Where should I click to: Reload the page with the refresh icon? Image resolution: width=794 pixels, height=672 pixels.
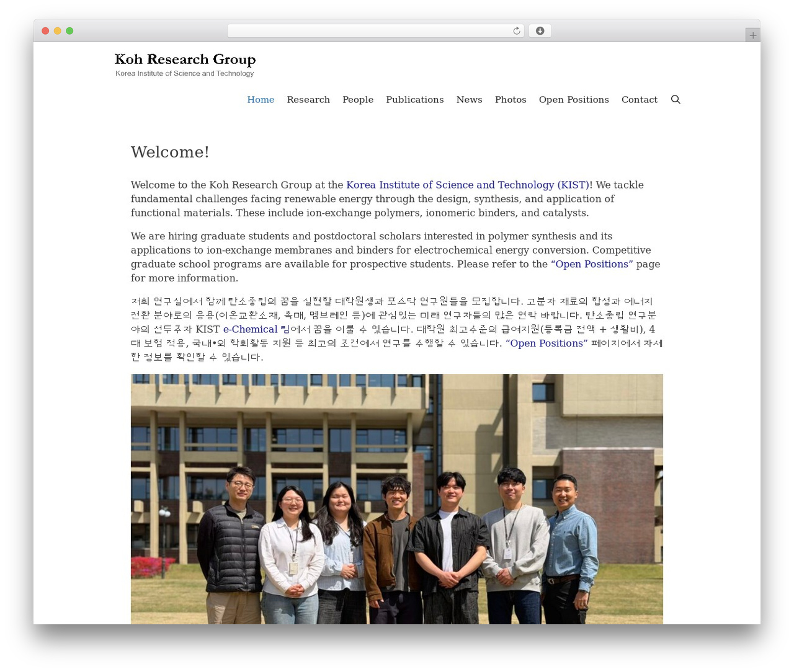click(517, 31)
